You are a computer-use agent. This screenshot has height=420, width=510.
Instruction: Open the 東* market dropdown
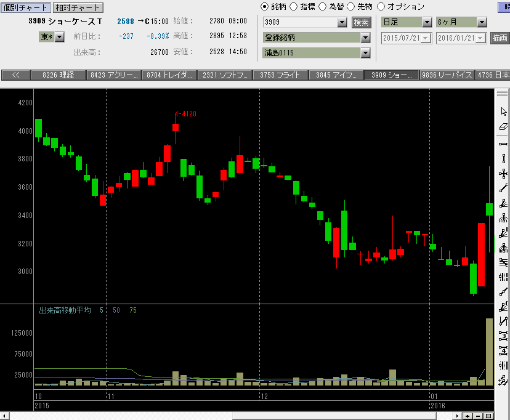point(59,37)
